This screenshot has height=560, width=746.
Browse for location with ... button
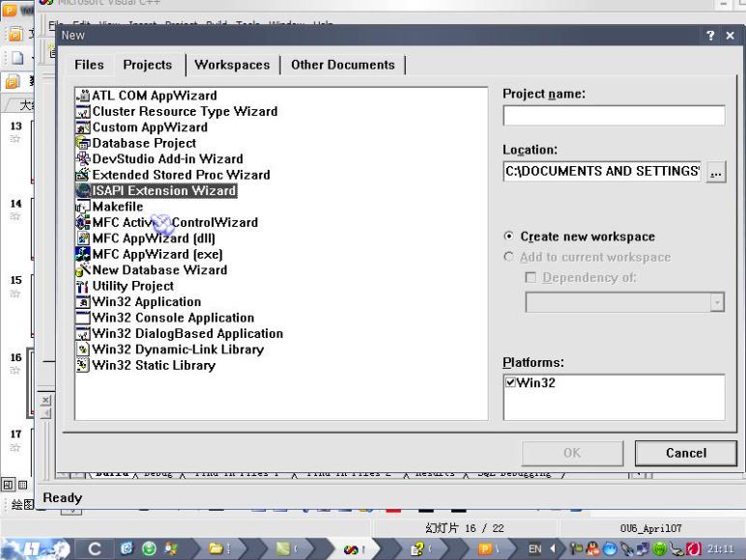click(716, 172)
